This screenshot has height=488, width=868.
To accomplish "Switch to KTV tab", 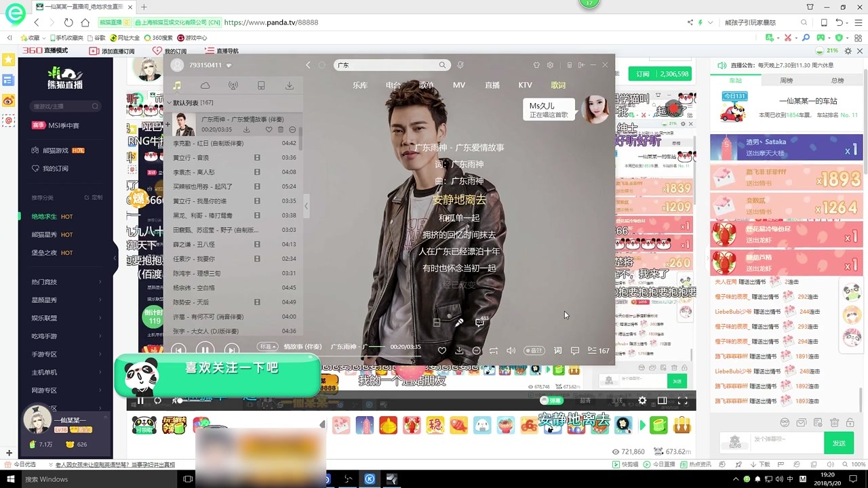I will pyautogui.click(x=525, y=85).
